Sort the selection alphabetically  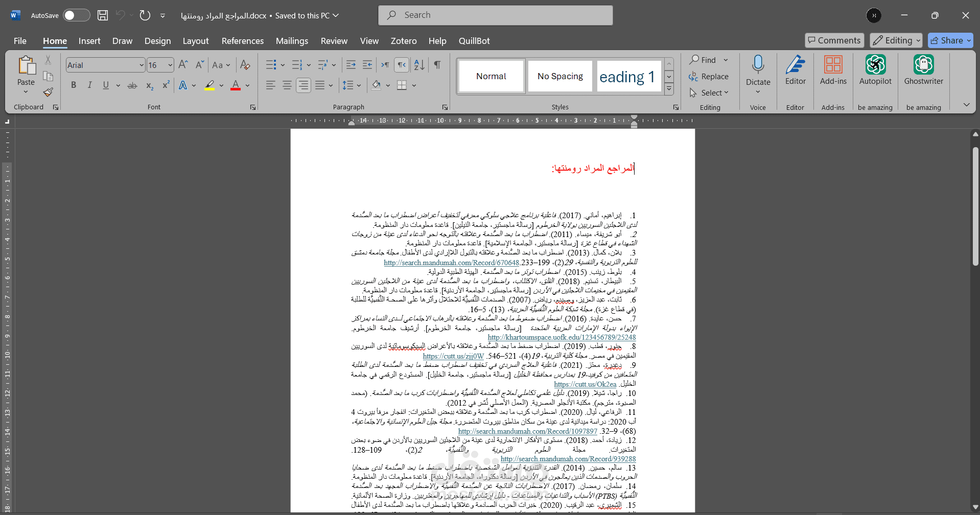(419, 65)
